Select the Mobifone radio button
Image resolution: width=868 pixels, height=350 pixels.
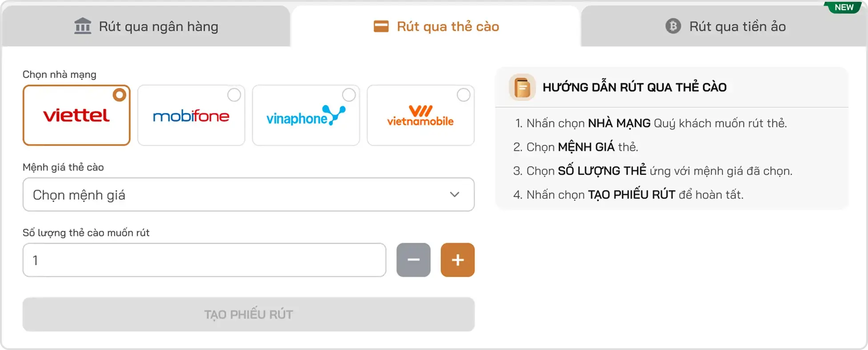(x=234, y=95)
